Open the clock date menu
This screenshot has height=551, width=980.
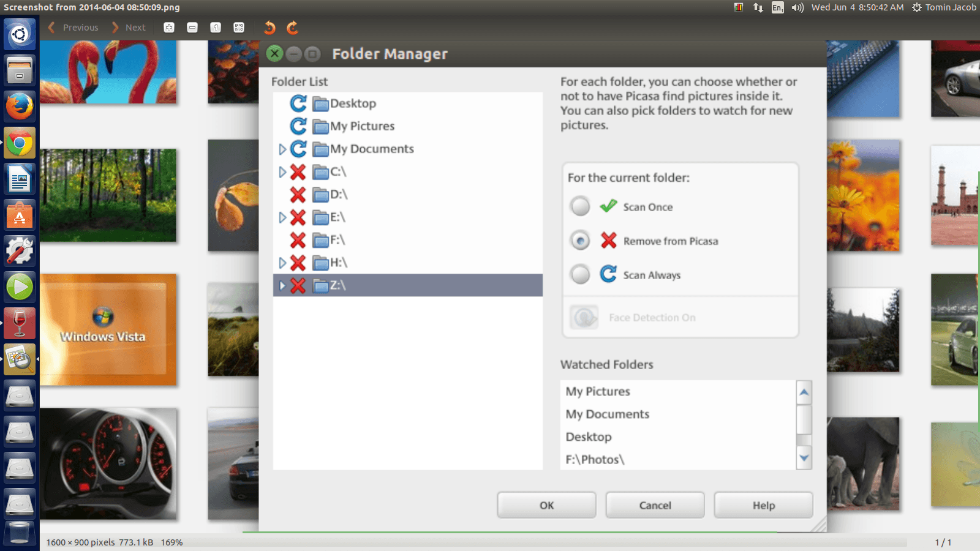[x=858, y=7]
